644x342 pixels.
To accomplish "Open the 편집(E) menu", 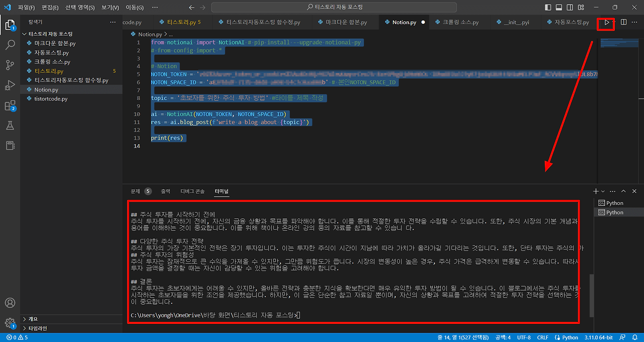I will click(50, 8).
